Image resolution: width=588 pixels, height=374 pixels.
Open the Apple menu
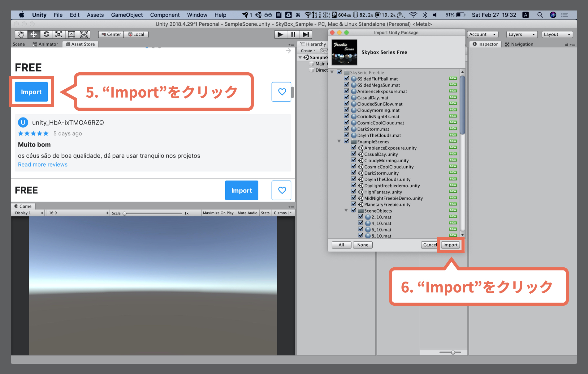point(22,15)
